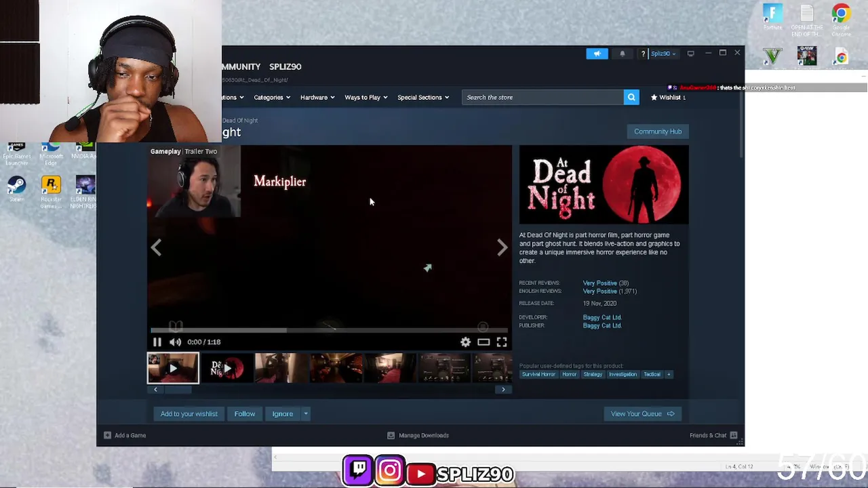868x488 pixels.
Task: Select the Survival Horror tag
Action: [538, 374]
